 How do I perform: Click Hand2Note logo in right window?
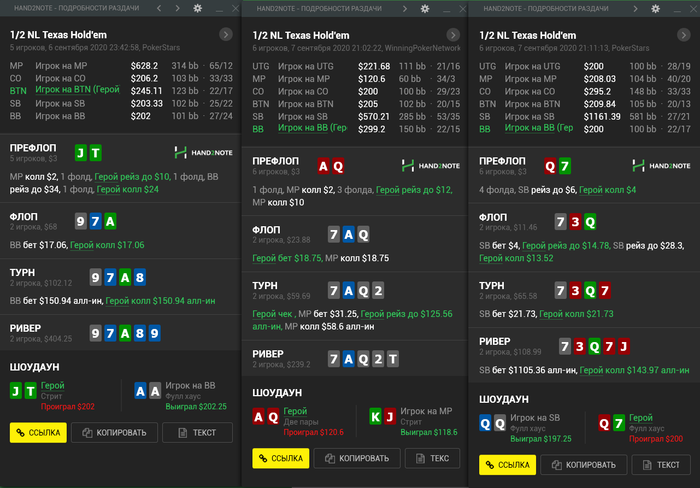pos(662,166)
